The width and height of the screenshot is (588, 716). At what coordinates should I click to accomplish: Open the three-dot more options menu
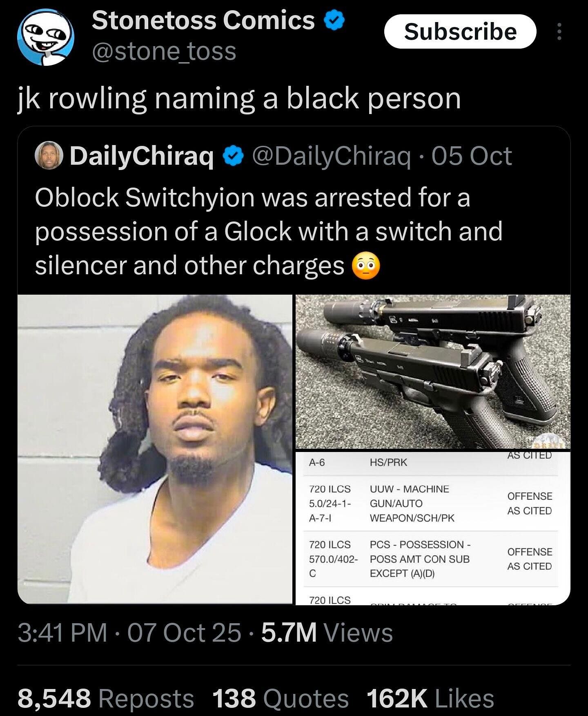559,32
